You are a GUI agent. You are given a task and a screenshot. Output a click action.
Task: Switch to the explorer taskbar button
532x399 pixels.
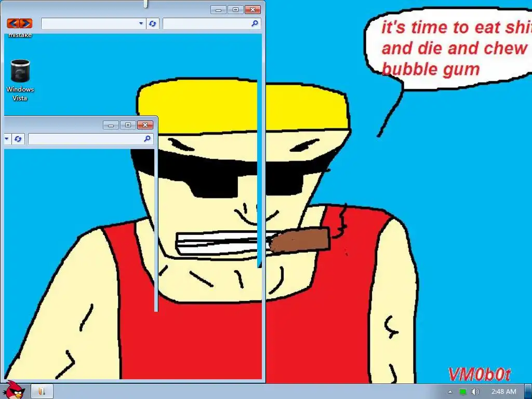tap(42, 392)
